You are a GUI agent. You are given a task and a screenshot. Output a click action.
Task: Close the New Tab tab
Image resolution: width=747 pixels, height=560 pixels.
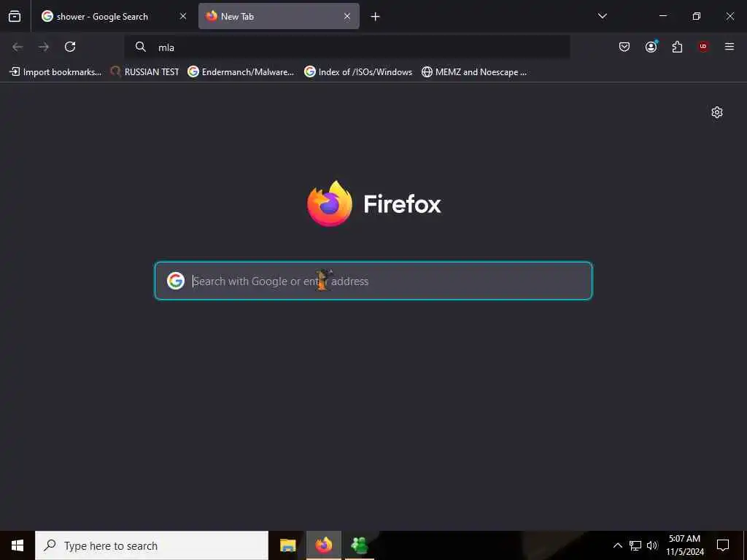click(x=347, y=16)
